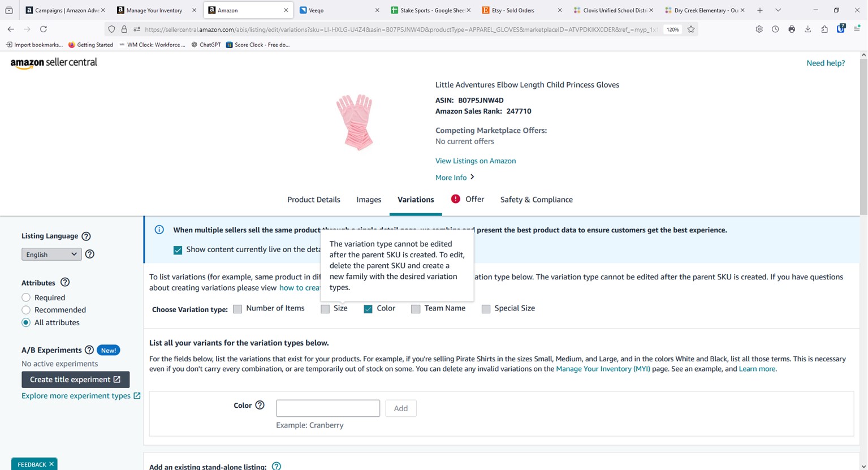Click help icon beside English dropdown
The height and width of the screenshot is (470, 868).
[89, 255]
